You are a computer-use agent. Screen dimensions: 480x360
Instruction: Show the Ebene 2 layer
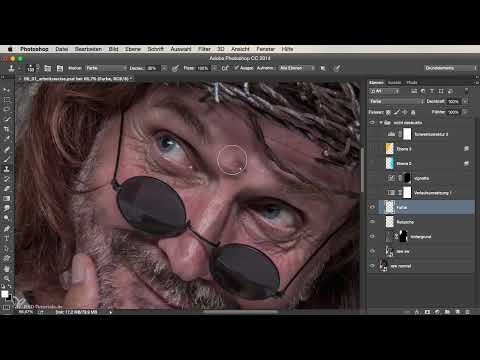click(372, 163)
